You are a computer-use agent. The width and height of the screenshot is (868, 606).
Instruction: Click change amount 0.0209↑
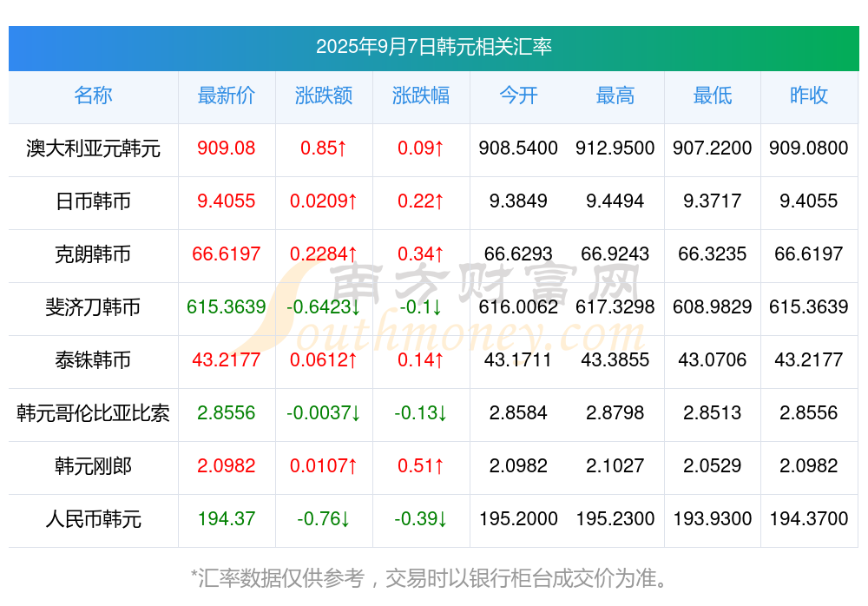tap(323, 201)
